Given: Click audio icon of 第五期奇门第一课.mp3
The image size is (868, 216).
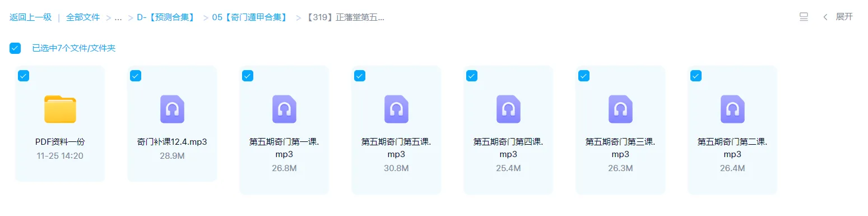Looking at the screenshot, I should [x=284, y=109].
